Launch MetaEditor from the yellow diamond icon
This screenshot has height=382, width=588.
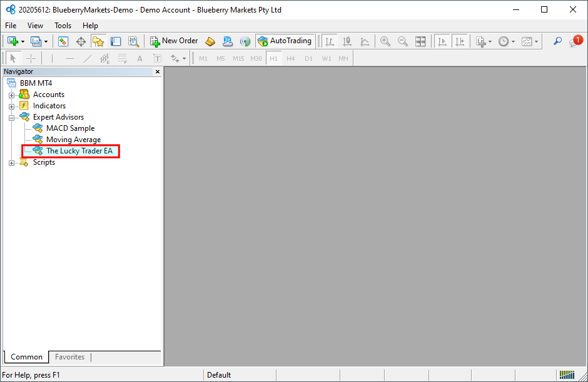210,41
